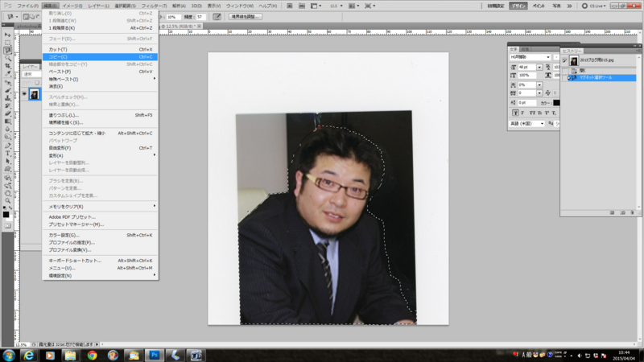Select the Crop tool
This screenshot has width=644, height=362.
[8, 65]
